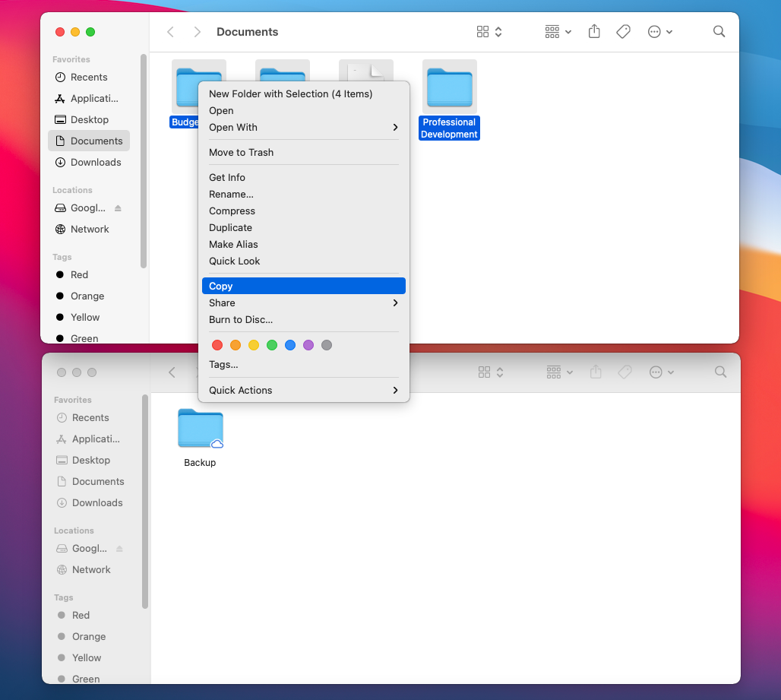Screen dimensions: 781x700
Task: Select Compress in the context menu
Action: click(x=232, y=211)
